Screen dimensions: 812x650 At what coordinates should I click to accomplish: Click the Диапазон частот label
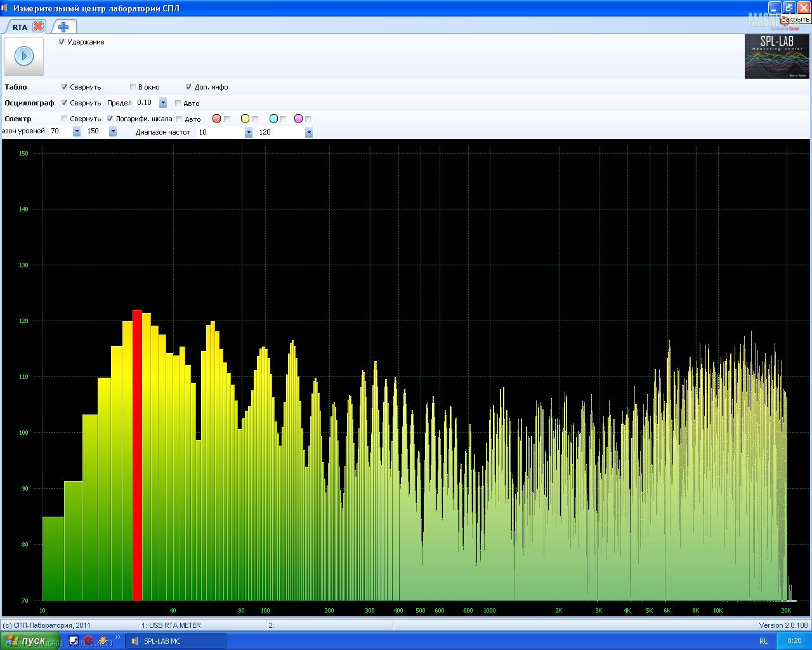[x=163, y=132]
